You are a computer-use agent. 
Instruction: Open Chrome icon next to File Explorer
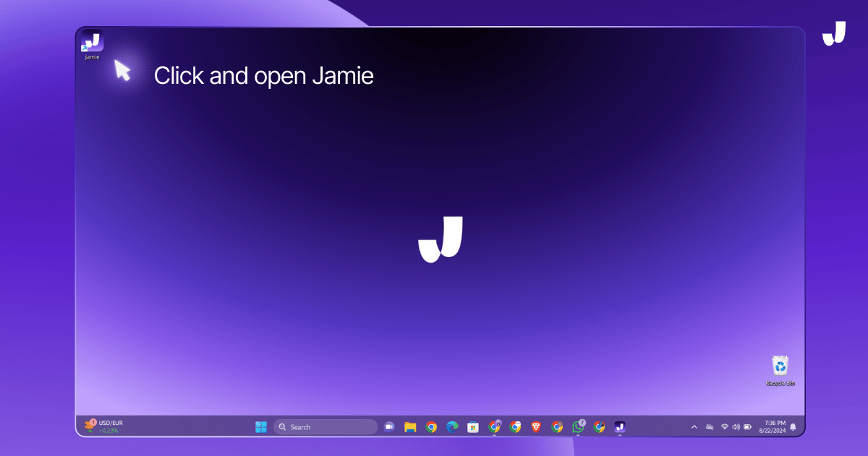tap(431, 427)
